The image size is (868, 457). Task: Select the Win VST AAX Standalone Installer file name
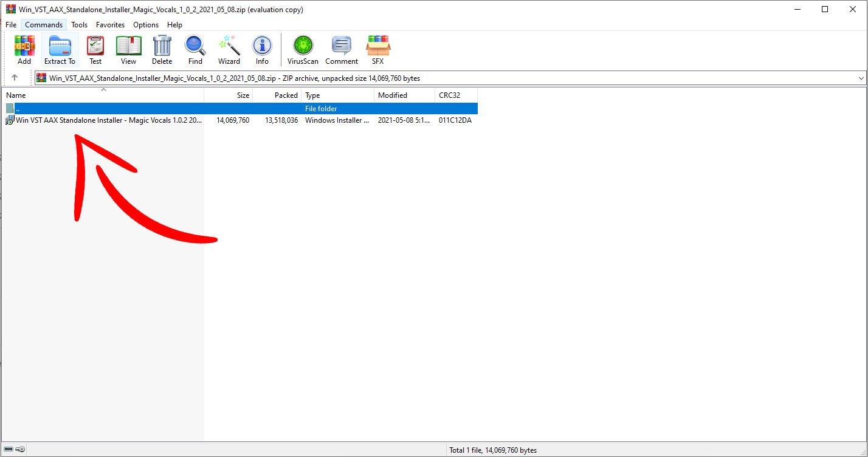coord(109,120)
